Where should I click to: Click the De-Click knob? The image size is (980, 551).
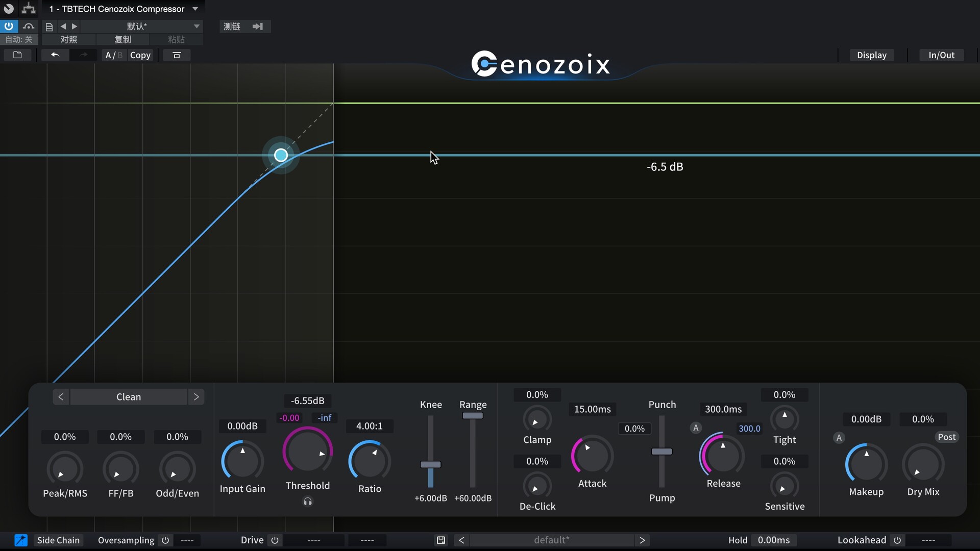tap(537, 486)
